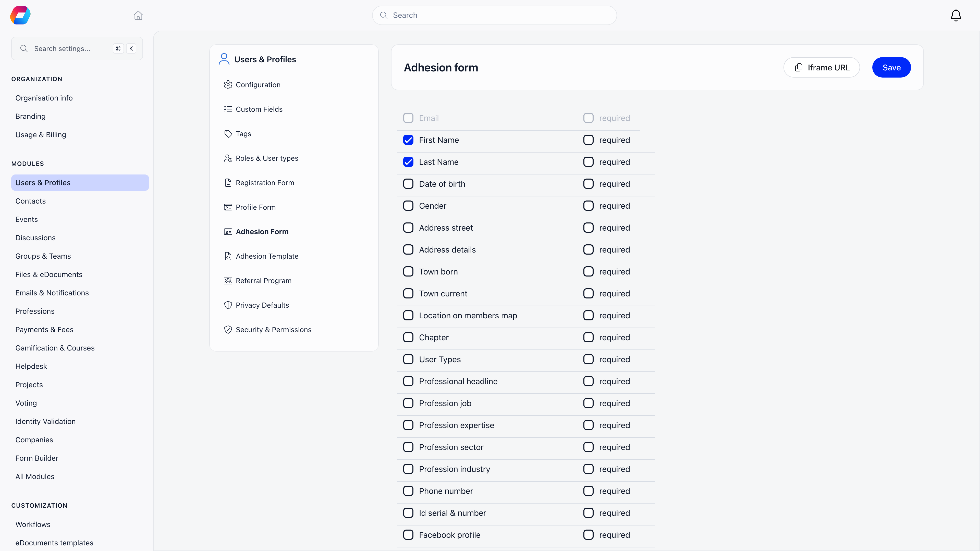Click the Referral Program people icon

(x=228, y=281)
